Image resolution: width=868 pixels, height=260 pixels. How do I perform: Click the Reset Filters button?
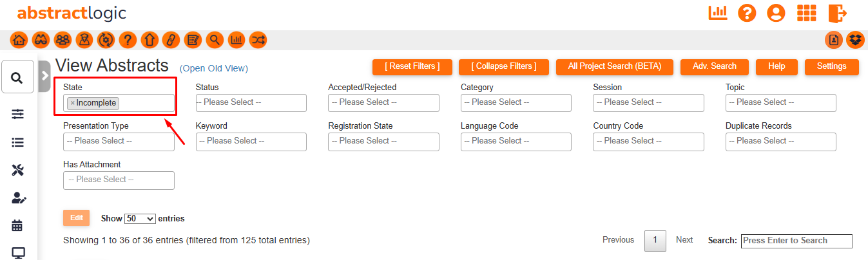coord(412,66)
